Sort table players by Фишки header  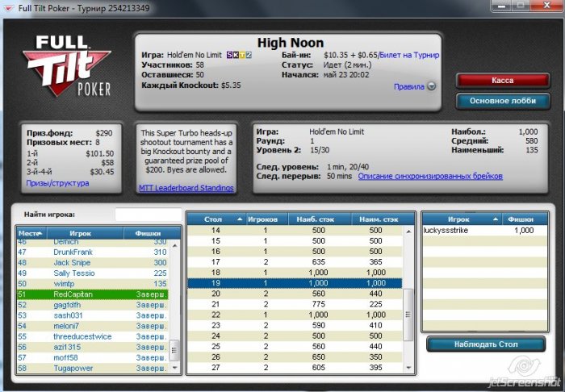coord(525,219)
